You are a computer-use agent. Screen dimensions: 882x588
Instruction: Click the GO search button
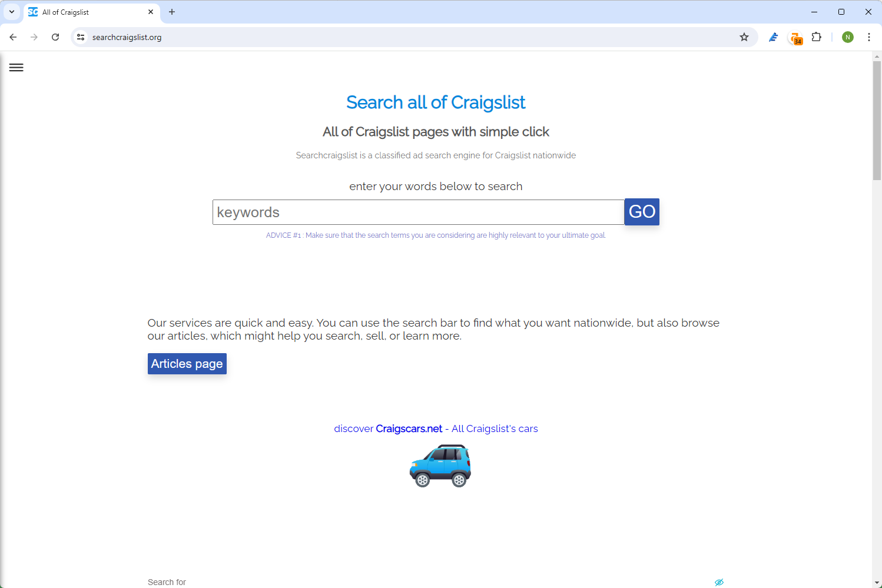[642, 212]
